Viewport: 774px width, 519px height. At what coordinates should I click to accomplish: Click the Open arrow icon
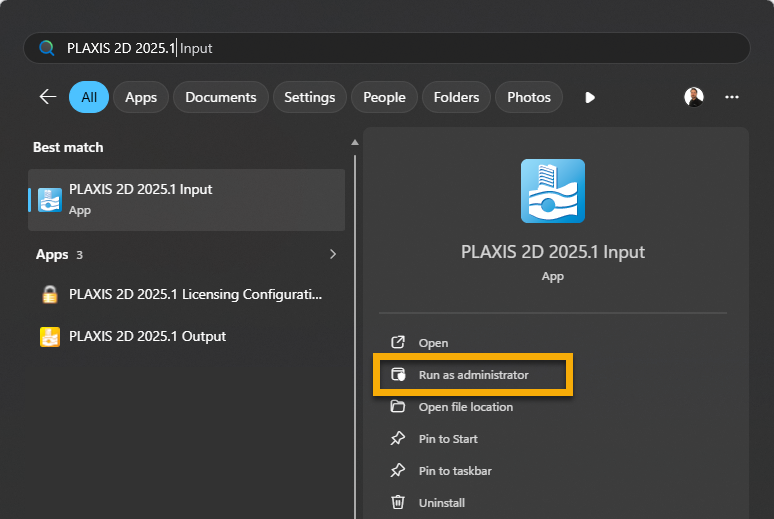[398, 342]
